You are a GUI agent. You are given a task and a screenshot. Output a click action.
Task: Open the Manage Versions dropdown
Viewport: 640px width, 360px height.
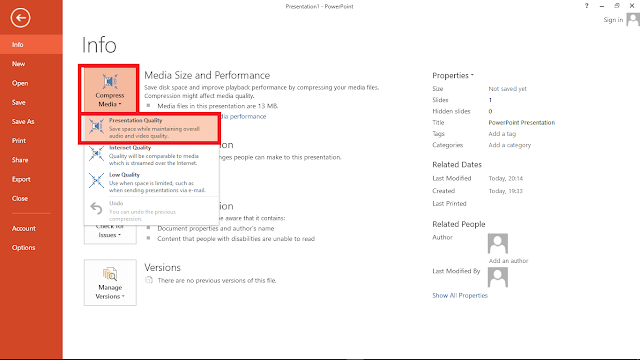(110, 282)
